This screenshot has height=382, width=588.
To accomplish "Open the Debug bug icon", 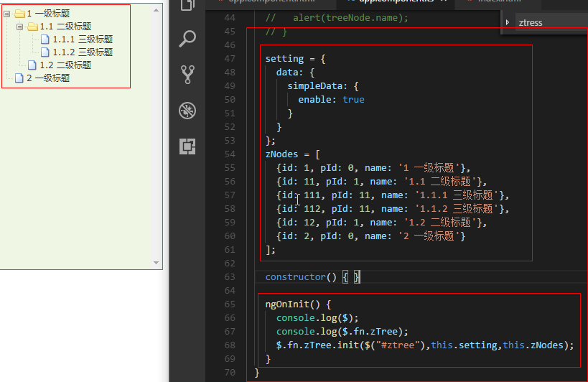I will (187, 111).
